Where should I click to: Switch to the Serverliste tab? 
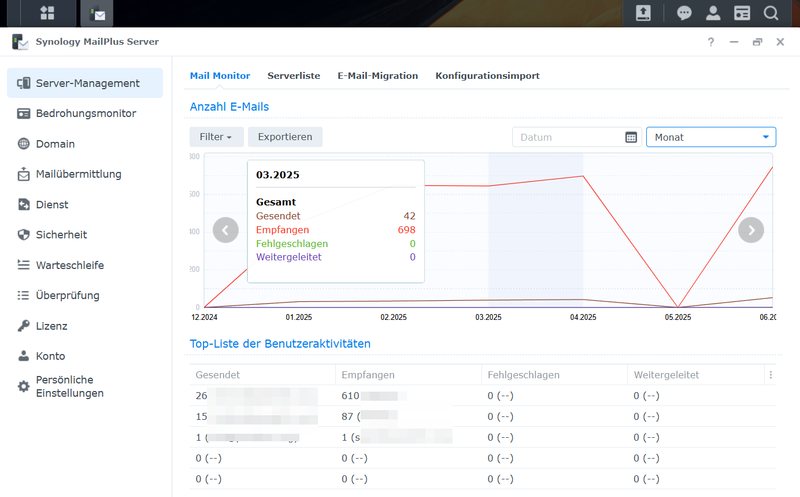294,76
